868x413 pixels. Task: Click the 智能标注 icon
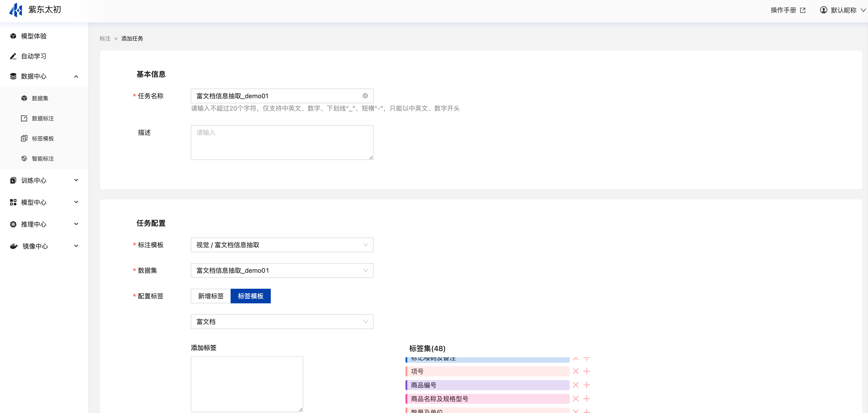pos(24,159)
